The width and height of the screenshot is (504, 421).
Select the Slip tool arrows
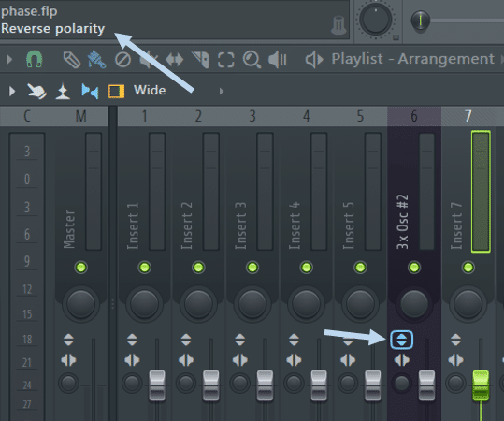tap(175, 60)
